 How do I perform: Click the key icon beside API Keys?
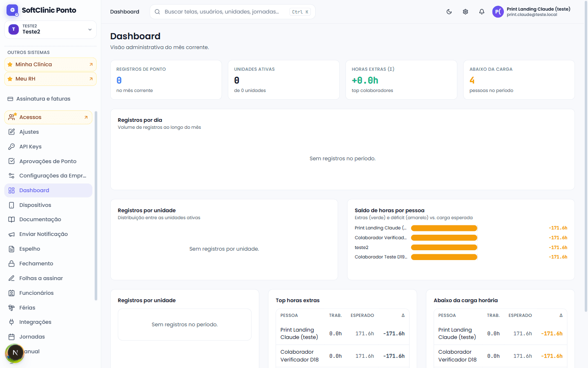[12, 147]
